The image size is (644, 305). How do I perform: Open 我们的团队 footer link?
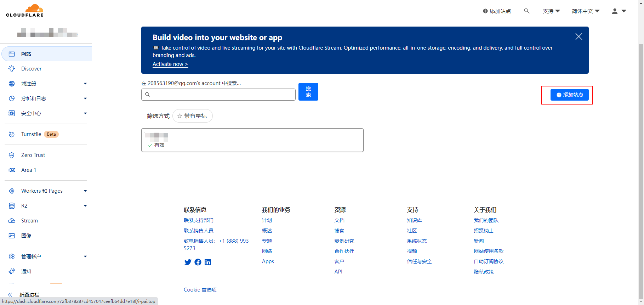coord(486,220)
